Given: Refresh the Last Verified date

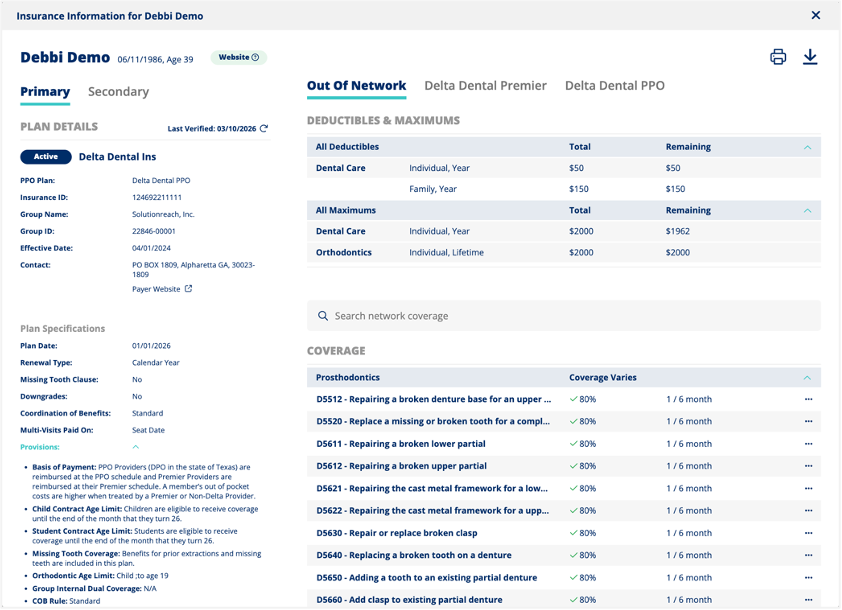Looking at the screenshot, I should (264, 128).
